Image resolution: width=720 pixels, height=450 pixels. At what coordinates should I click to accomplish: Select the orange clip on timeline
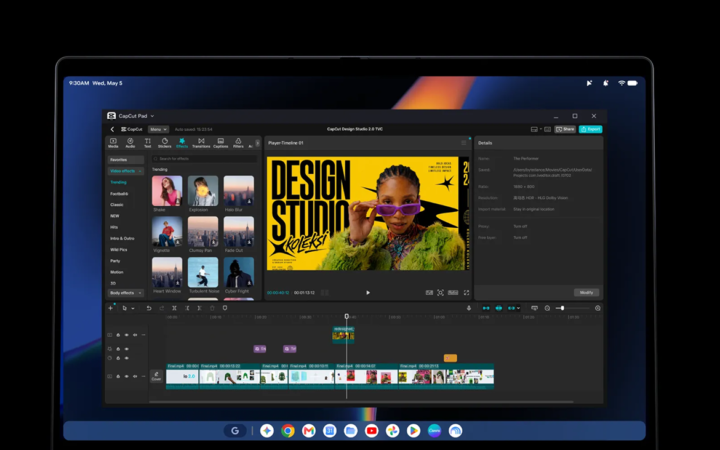click(450, 358)
